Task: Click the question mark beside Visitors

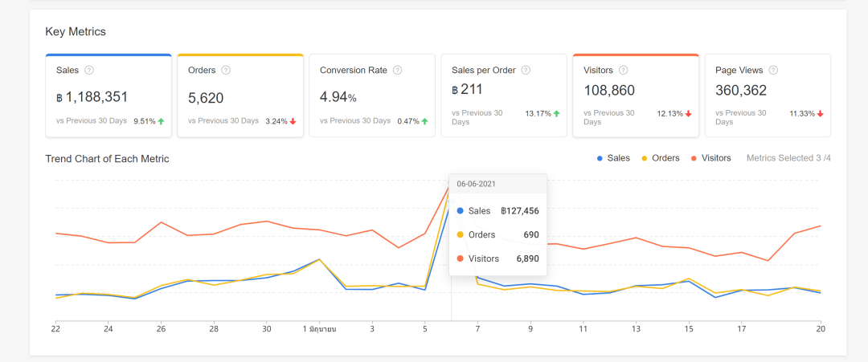Action: (624, 71)
